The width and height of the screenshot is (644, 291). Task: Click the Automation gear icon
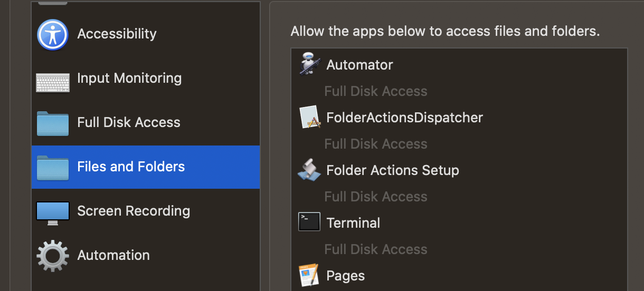click(x=53, y=256)
